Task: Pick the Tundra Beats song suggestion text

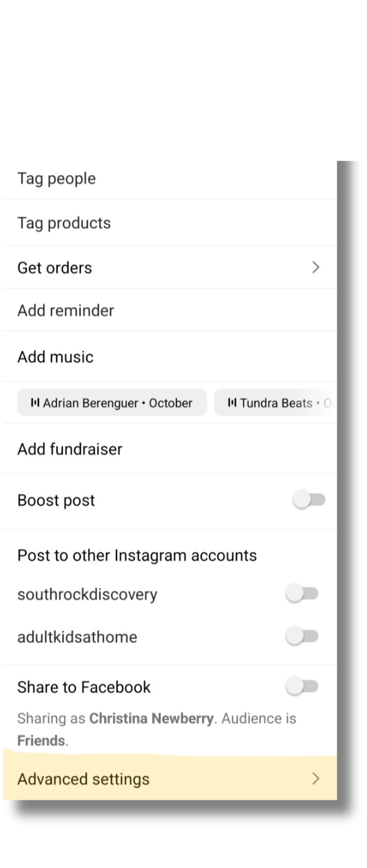Action: [x=276, y=403]
